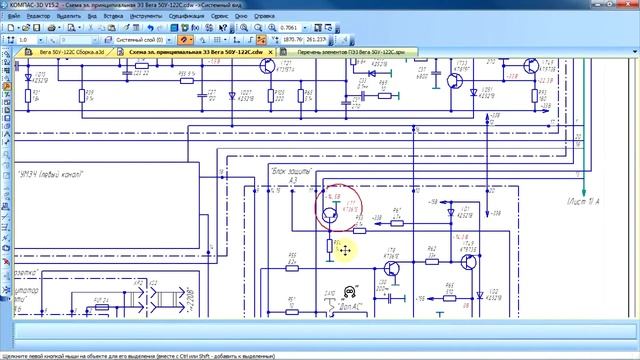Open the Вид menu
The image size is (640, 360).
click(x=92, y=16)
